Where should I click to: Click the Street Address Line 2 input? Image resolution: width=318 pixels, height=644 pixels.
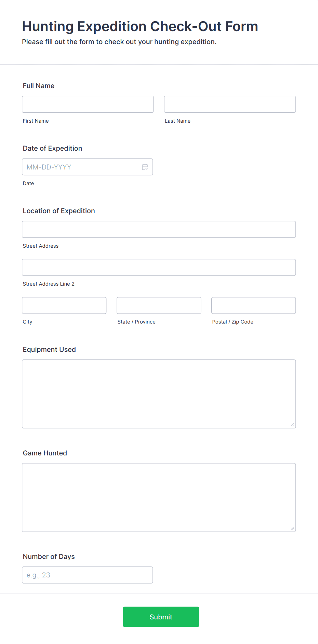coord(159,267)
